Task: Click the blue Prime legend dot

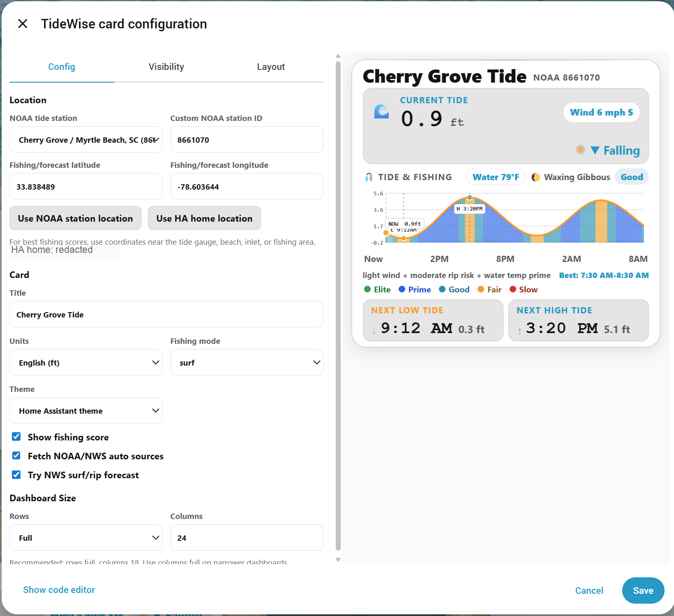Action: (x=402, y=289)
